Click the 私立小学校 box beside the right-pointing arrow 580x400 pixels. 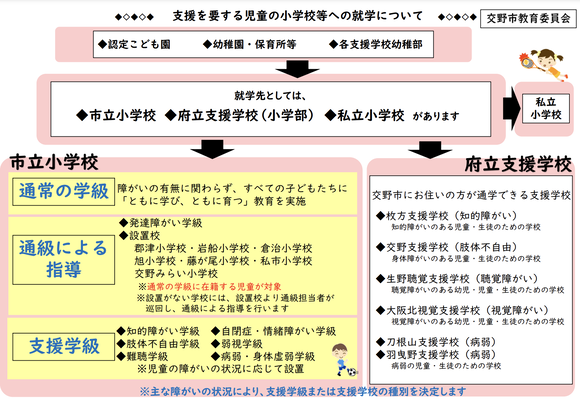pyautogui.click(x=546, y=108)
